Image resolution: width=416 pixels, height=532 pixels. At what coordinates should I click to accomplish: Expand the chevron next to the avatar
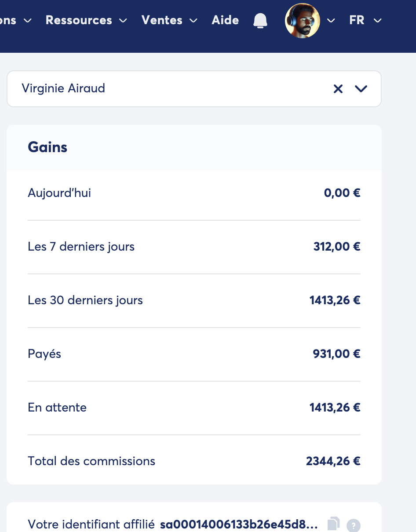point(331,21)
